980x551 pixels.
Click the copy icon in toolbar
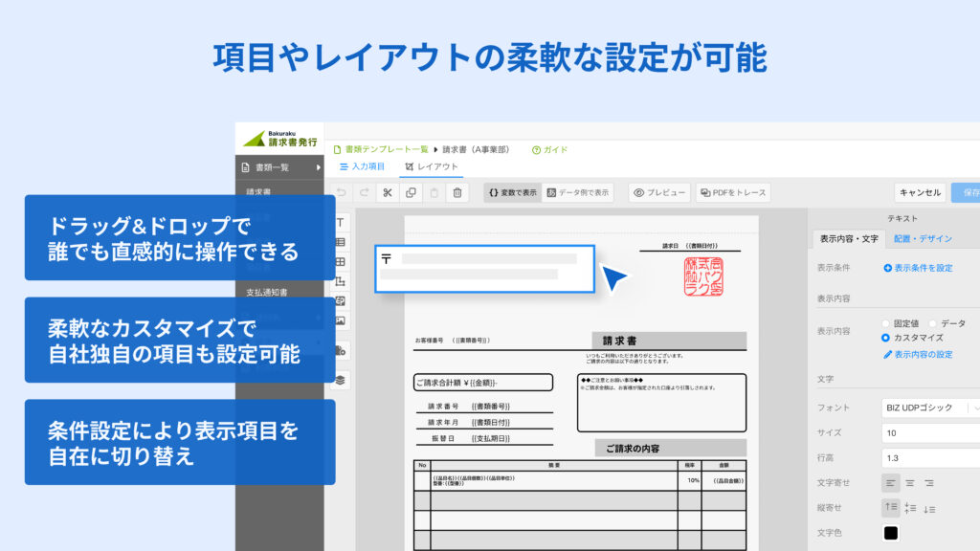411,192
